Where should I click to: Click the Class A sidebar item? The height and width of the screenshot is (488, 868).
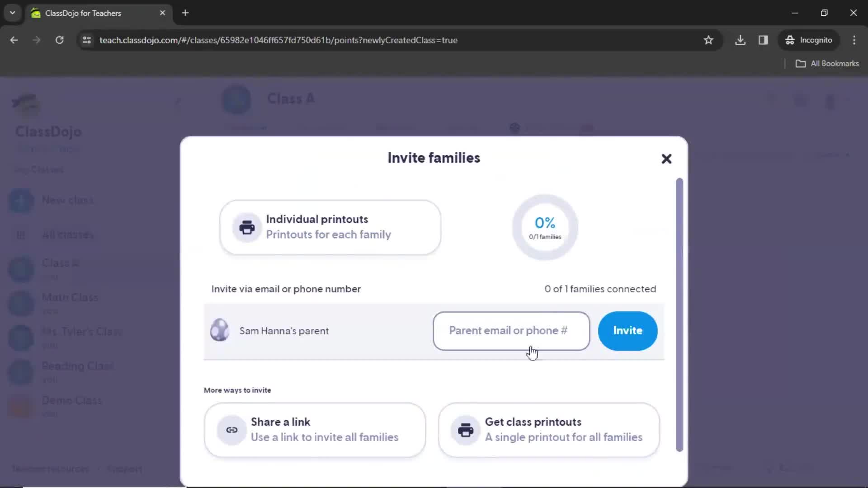(x=60, y=263)
